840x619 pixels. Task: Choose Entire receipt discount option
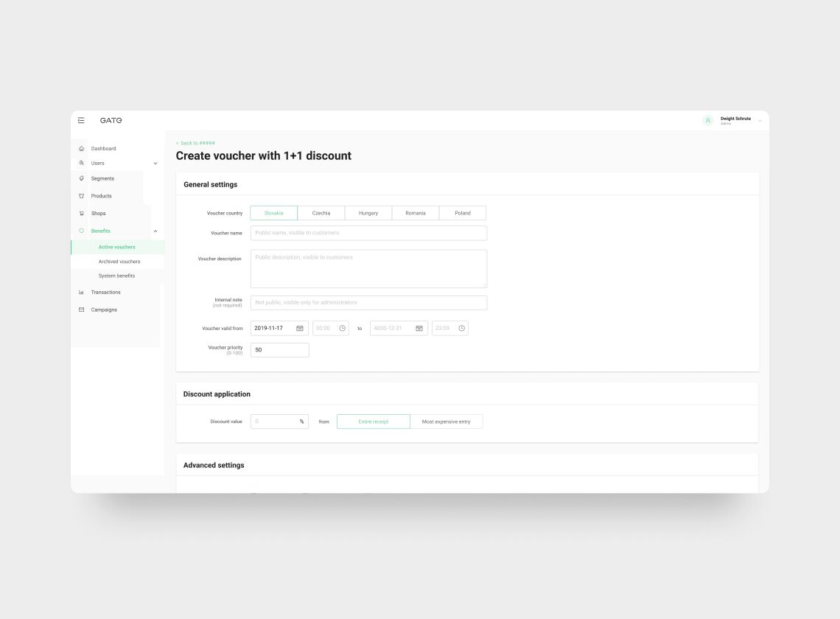[x=374, y=422]
